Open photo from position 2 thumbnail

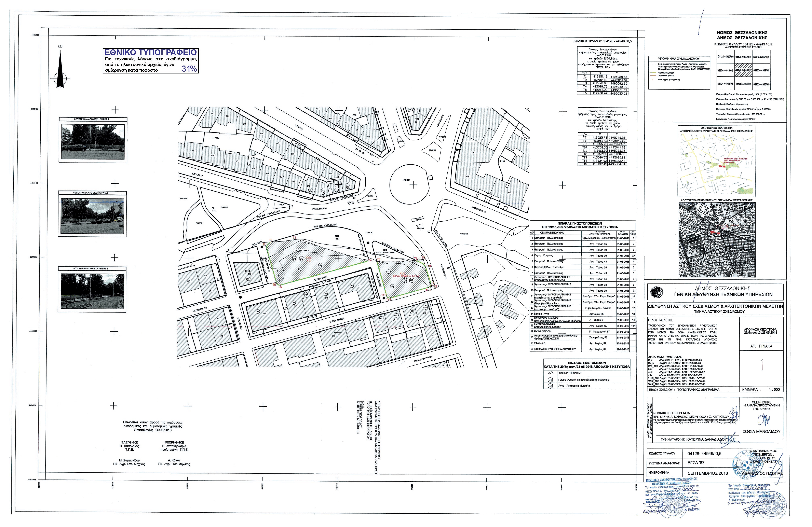92,216
